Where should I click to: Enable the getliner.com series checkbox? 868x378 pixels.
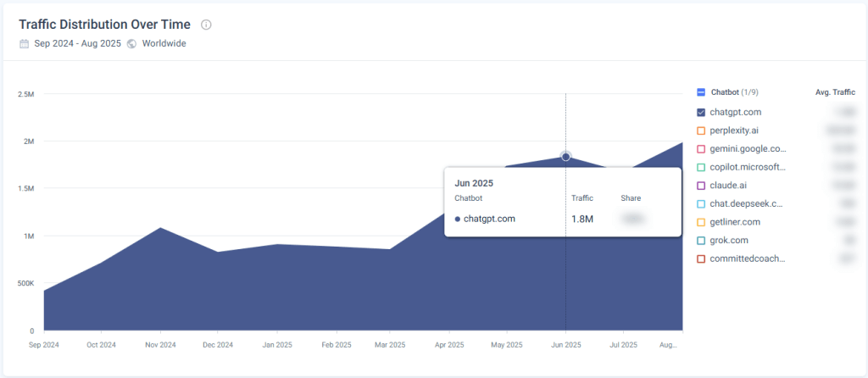tap(701, 222)
